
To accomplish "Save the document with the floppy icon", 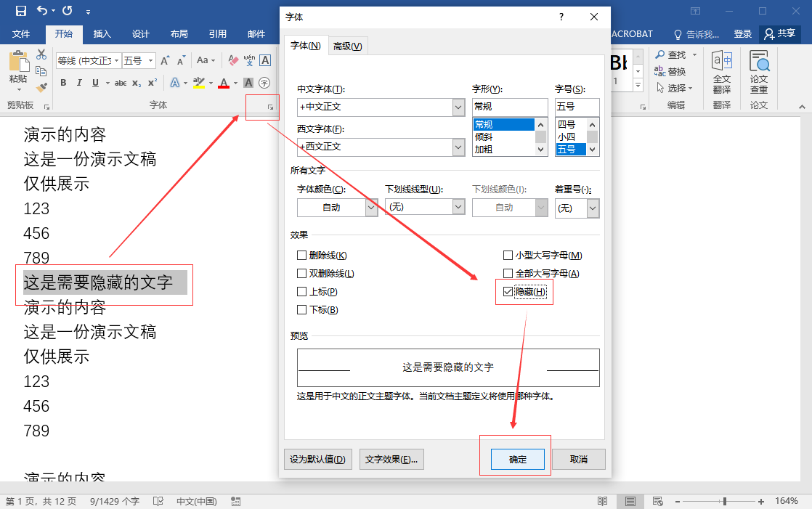I will 21,10.
